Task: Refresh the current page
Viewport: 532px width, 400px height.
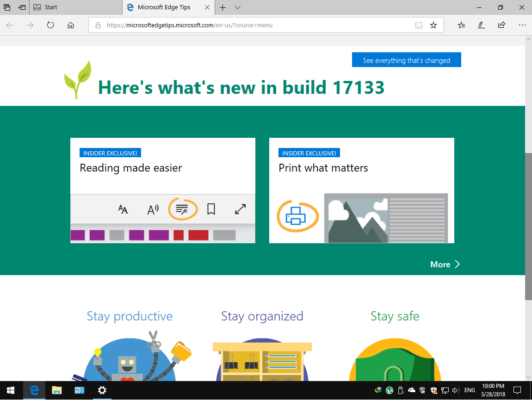Action: tap(50, 25)
